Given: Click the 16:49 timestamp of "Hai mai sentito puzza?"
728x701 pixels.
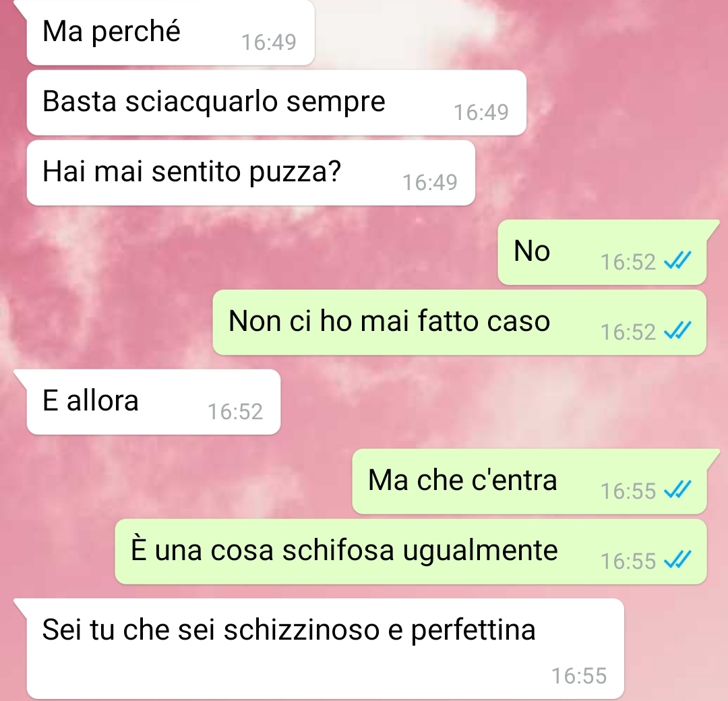Looking at the screenshot, I should point(430,183).
